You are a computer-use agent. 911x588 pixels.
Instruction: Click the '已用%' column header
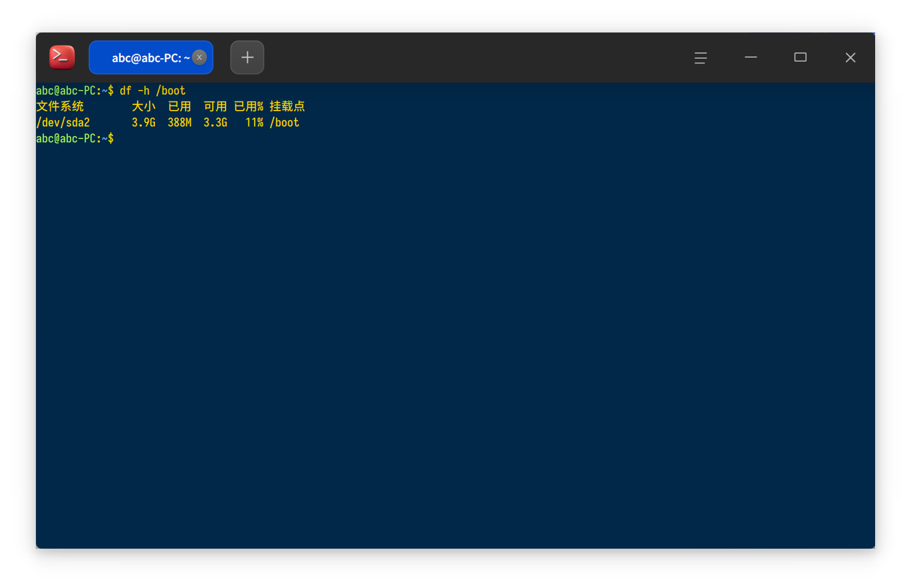click(x=249, y=107)
